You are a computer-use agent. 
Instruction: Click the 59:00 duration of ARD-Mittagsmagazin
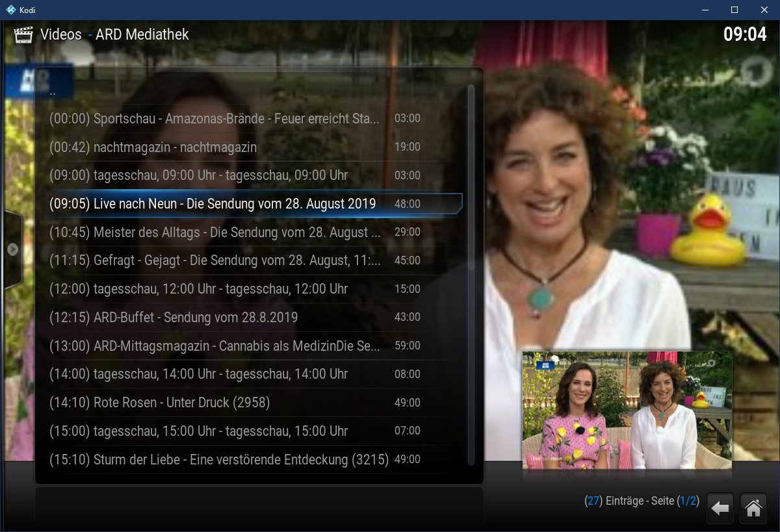coord(408,346)
